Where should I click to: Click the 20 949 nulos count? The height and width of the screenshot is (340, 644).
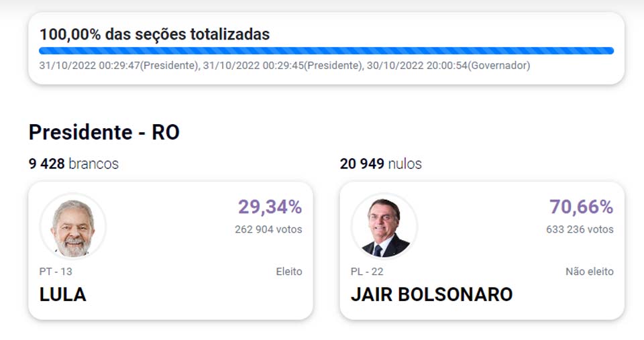[x=381, y=164]
